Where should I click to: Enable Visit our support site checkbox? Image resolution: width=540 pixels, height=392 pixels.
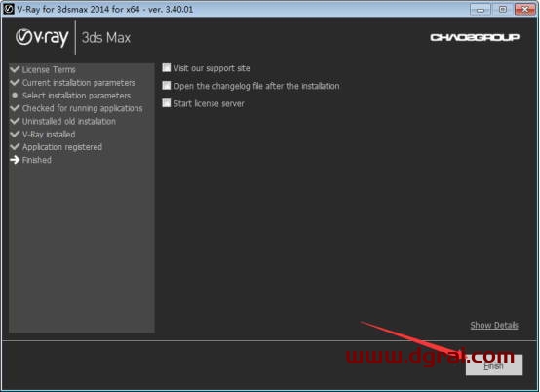click(167, 67)
